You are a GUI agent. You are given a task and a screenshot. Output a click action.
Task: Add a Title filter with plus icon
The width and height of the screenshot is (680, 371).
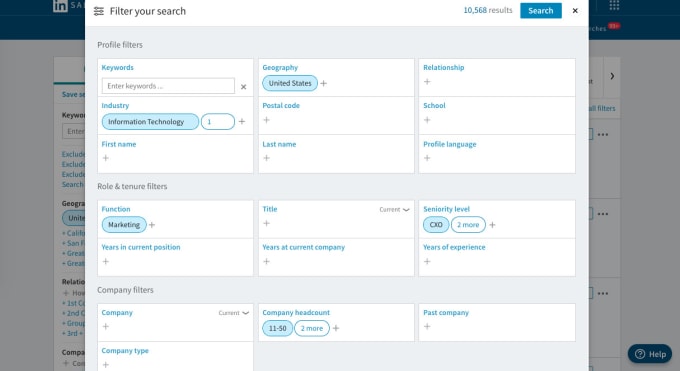[x=267, y=223]
